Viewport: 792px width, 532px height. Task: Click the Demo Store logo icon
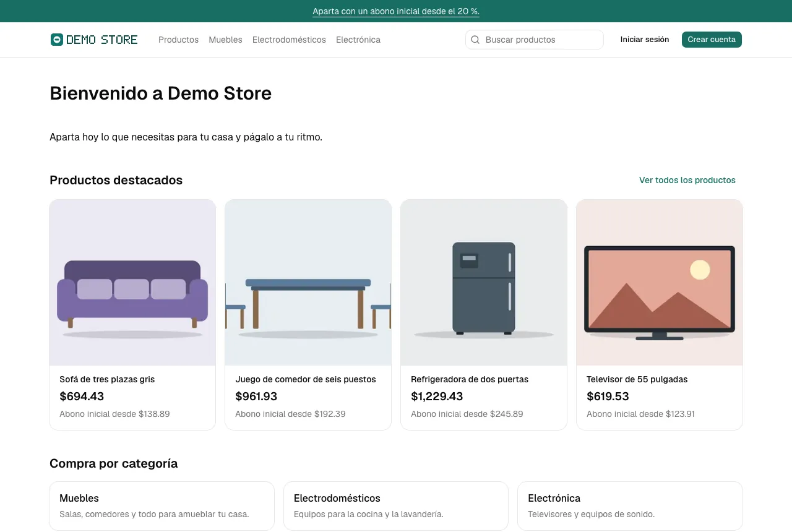coord(57,40)
